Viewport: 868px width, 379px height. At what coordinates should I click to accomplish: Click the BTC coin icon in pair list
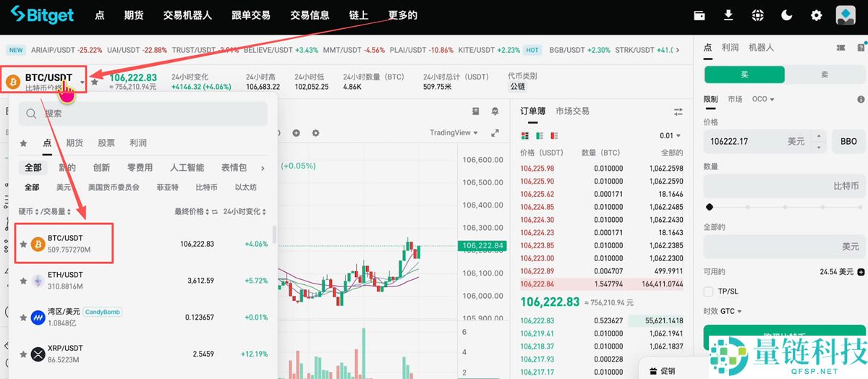tap(38, 244)
